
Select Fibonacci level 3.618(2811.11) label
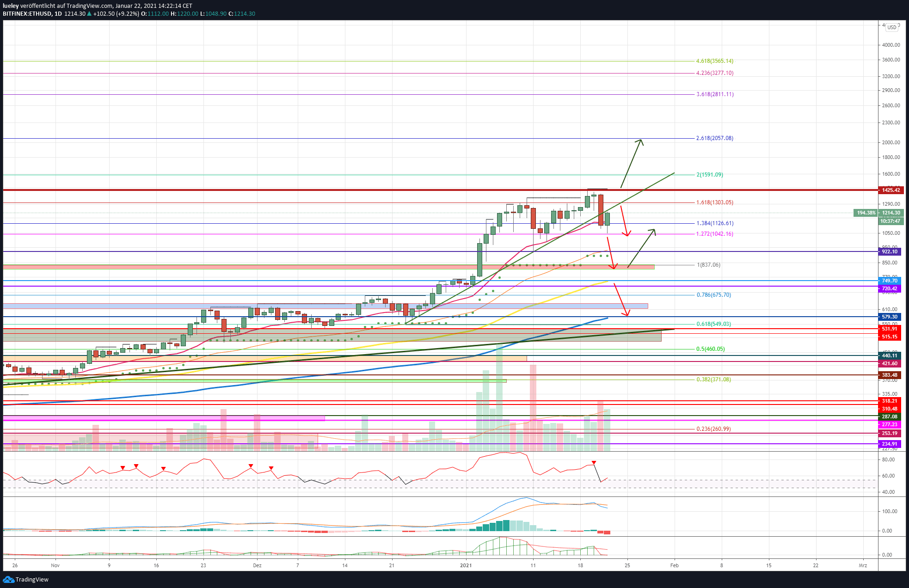(x=715, y=94)
